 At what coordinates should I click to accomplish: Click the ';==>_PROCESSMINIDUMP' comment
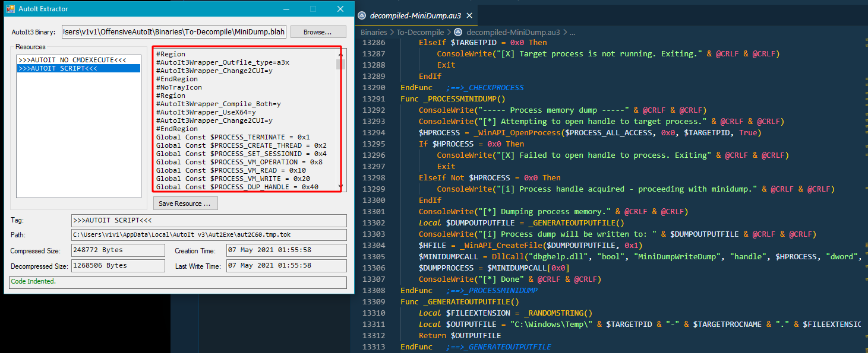492,291
